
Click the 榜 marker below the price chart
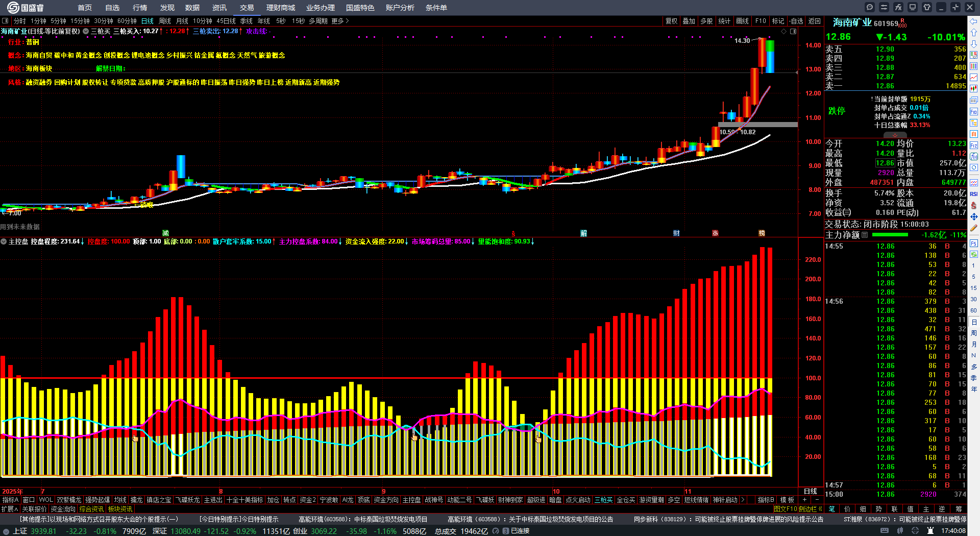point(762,233)
